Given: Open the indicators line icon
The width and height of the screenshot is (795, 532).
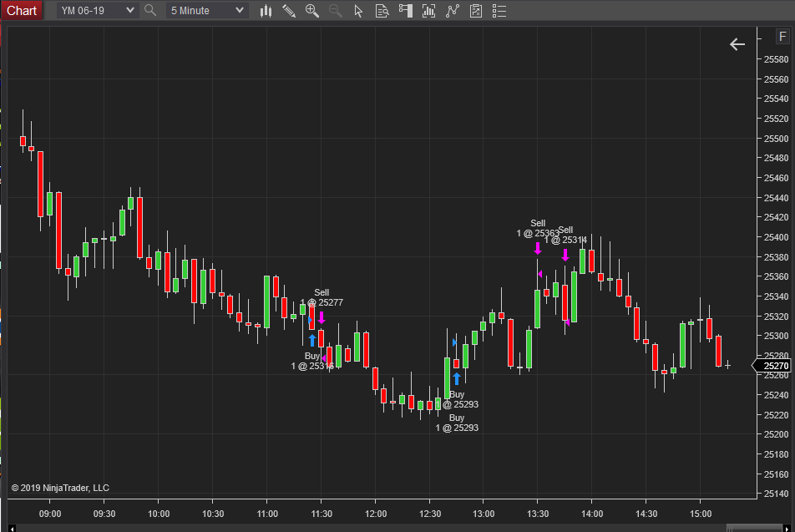Looking at the screenshot, I should pyautogui.click(x=453, y=11).
